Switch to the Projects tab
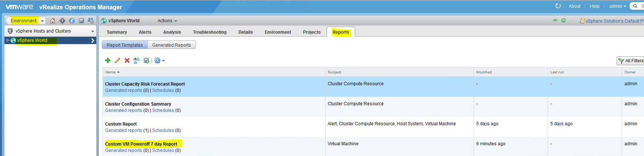 click(x=312, y=32)
